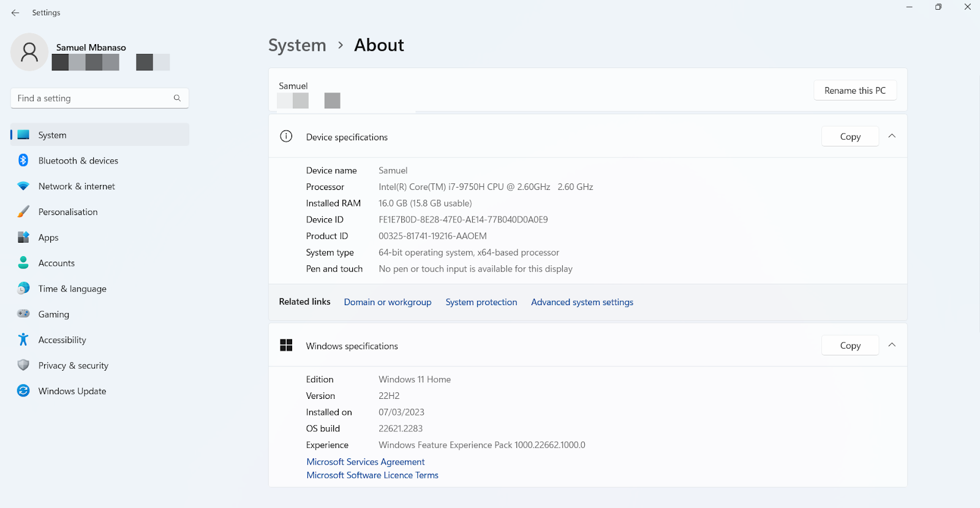Click the Product ID value 00325-81741-19216-AAOEM
The image size is (980, 508).
pos(432,236)
